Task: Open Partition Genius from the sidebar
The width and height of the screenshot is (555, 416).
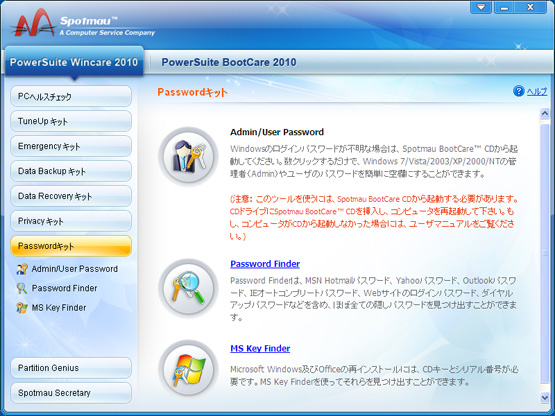Action: point(71,368)
